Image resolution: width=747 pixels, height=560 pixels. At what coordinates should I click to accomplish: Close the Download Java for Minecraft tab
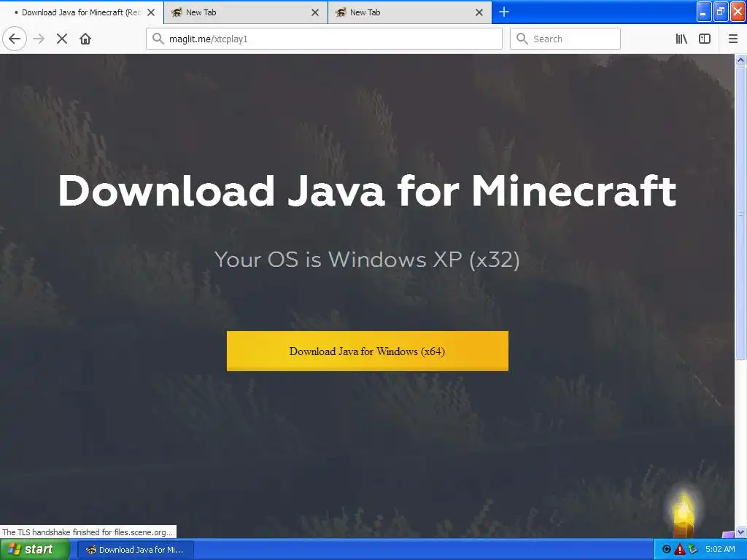[151, 12]
